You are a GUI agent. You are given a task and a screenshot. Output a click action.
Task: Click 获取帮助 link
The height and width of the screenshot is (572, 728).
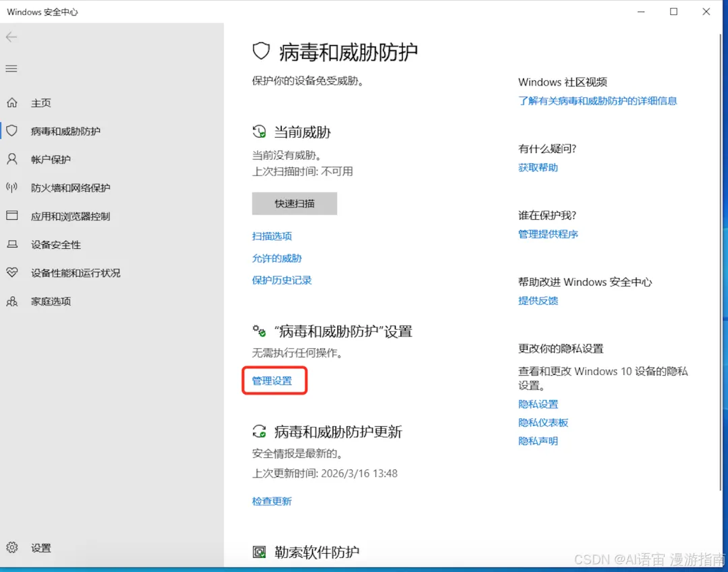tap(538, 167)
